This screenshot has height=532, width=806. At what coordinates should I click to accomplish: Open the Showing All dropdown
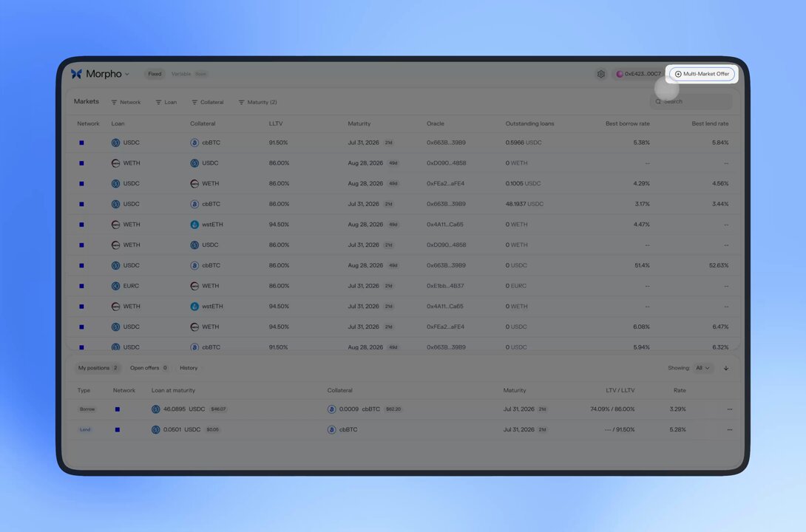[702, 368]
